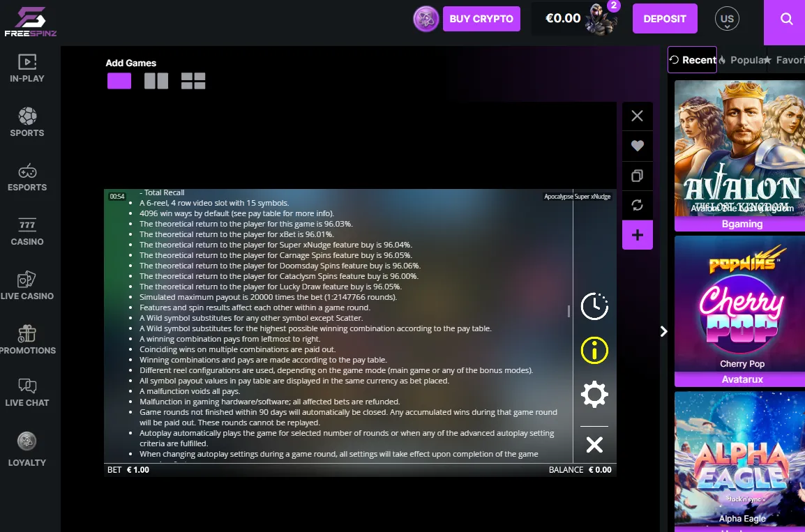
Task: Click the €0.00 balance display
Action: [x=563, y=18]
